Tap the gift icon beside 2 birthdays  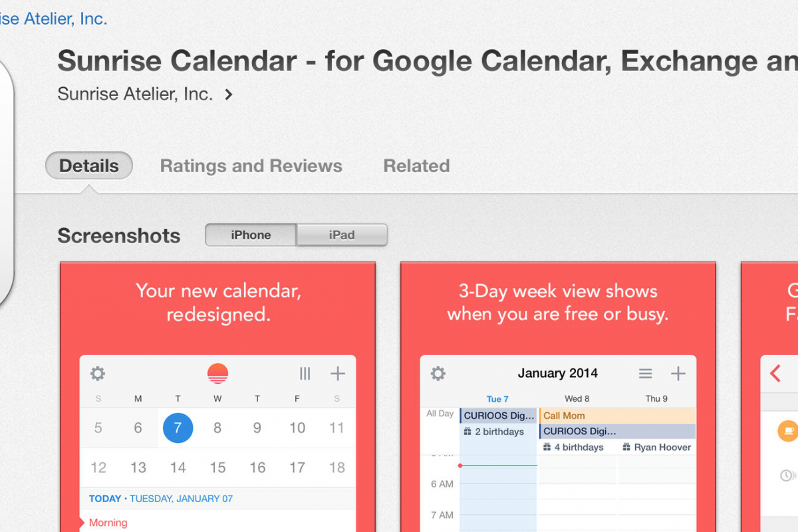click(469, 432)
